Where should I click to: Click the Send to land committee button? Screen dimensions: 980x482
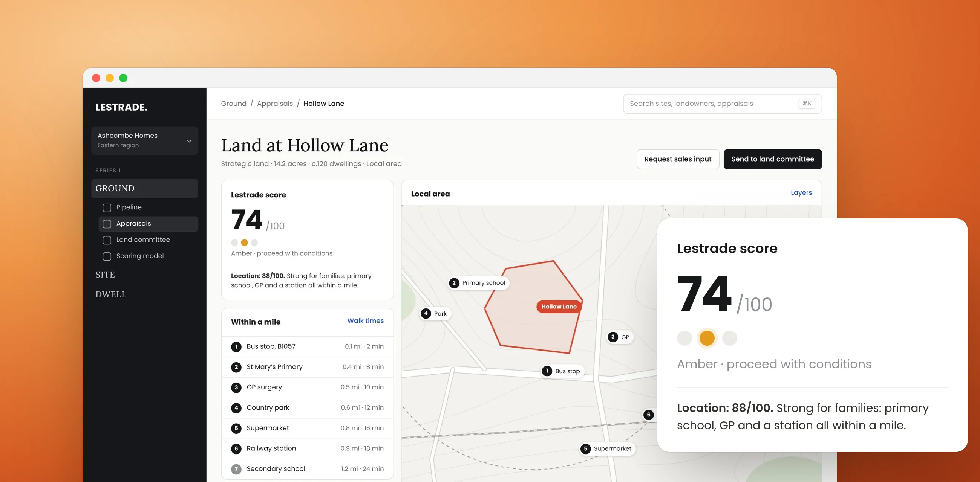tap(772, 159)
